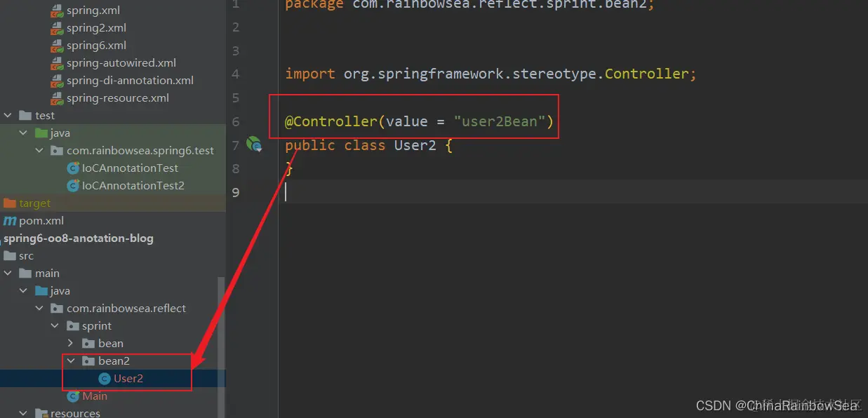868x418 pixels.
Task: Click the main folder icon
Action: pyautogui.click(x=25, y=274)
